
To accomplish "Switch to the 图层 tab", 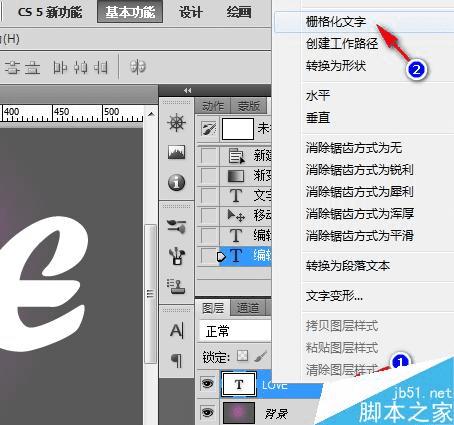I will (213, 308).
